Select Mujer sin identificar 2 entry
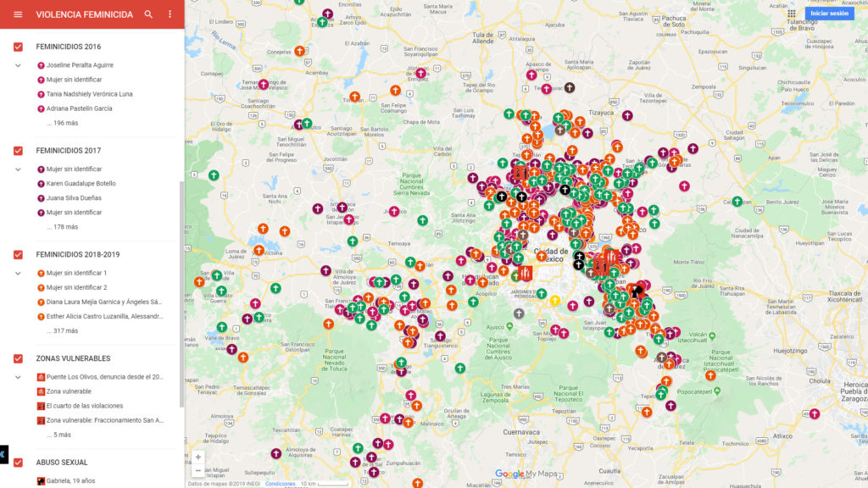This screenshot has width=868, height=488. (76, 287)
